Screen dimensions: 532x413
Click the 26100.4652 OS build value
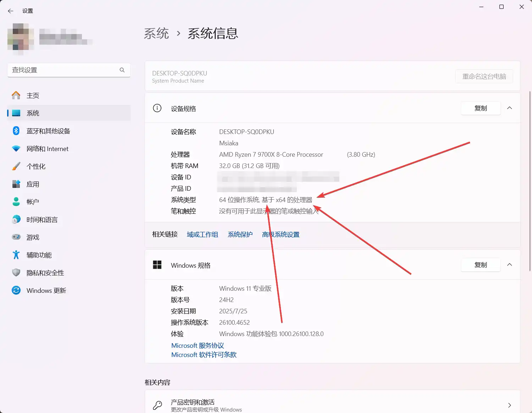(234, 322)
